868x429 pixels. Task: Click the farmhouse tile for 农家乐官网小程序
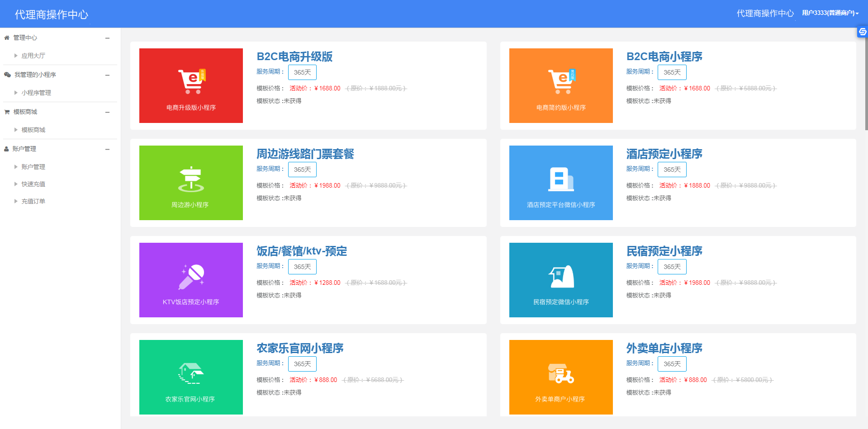point(190,377)
